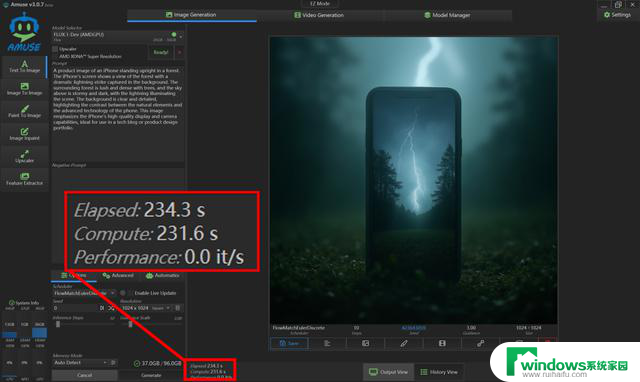Click the upscale arrows icon in output toolbar

(x=480, y=344)
